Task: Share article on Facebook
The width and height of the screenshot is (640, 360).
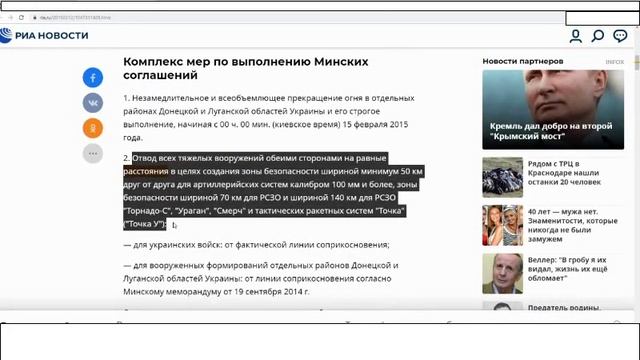Action: (93, 78)
